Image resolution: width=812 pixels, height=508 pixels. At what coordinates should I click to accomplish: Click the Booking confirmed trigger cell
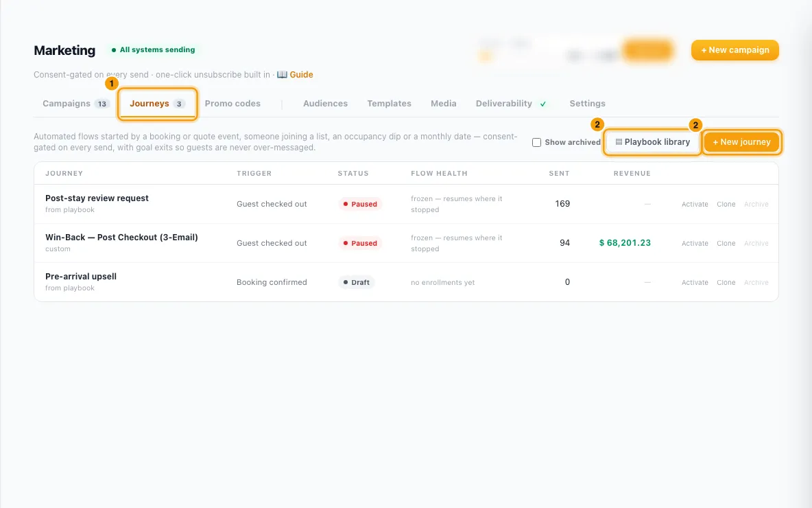[x=272, y=282]
